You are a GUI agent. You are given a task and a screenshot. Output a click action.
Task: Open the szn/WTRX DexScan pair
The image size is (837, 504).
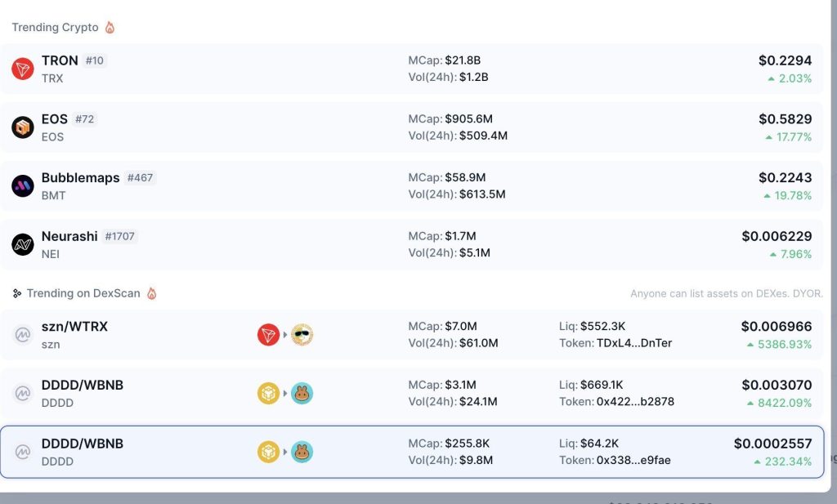pyautogui.click(x=412, y=335)
